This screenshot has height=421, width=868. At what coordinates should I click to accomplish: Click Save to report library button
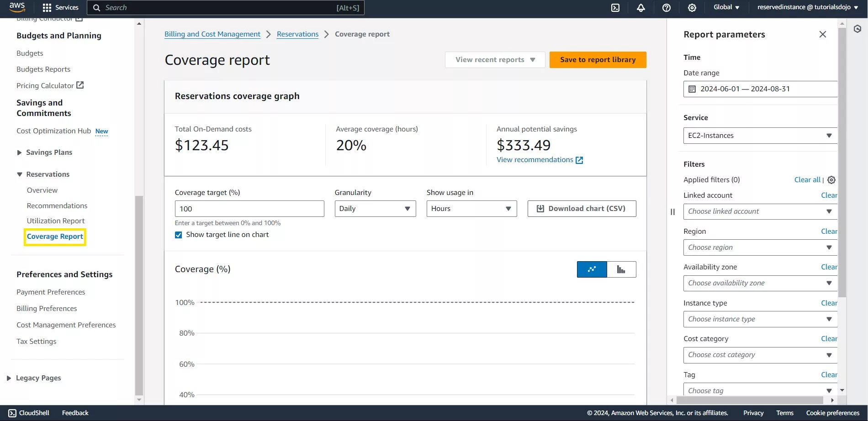(598, 60)
